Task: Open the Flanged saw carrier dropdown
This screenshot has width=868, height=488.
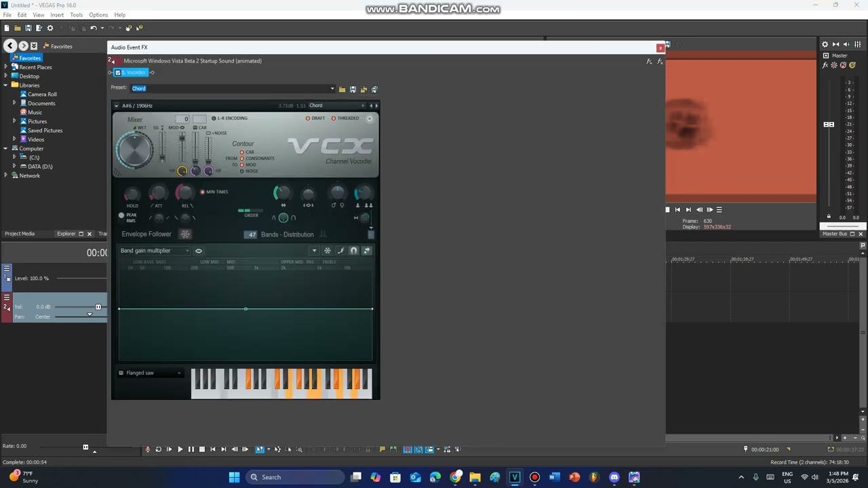Action: pyautogui.click(x=151, y=373)
